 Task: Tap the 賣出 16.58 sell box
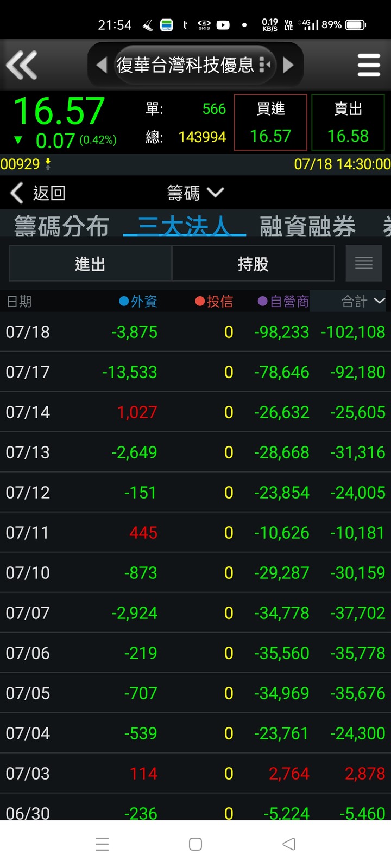click(x=348, y=122)
